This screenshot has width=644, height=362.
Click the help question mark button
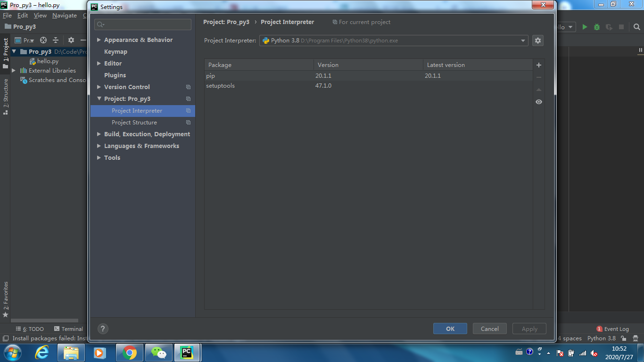click(103, 329)
